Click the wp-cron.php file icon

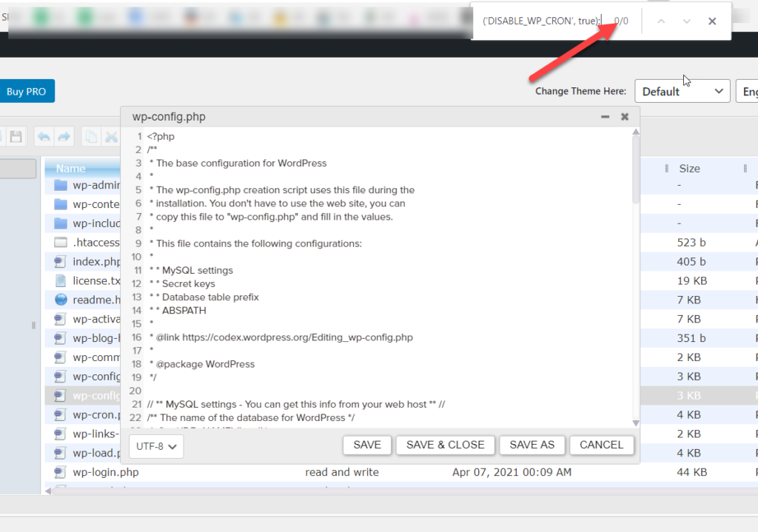[x=61, y=414]
